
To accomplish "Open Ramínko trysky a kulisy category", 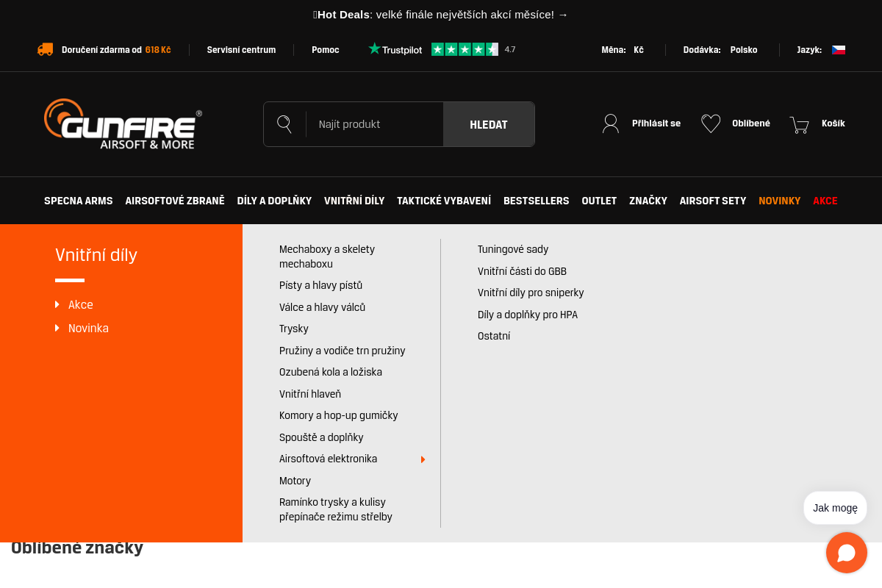I will [336, 509].
